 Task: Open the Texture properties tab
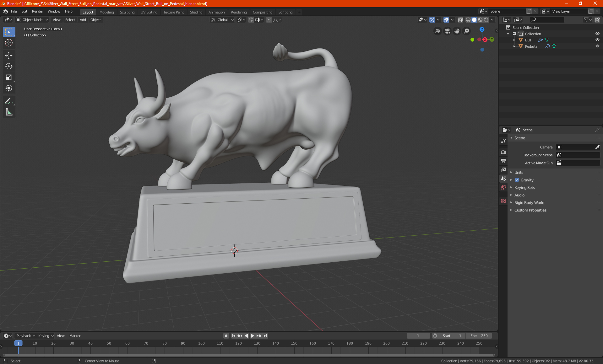(x=503, y=201)
